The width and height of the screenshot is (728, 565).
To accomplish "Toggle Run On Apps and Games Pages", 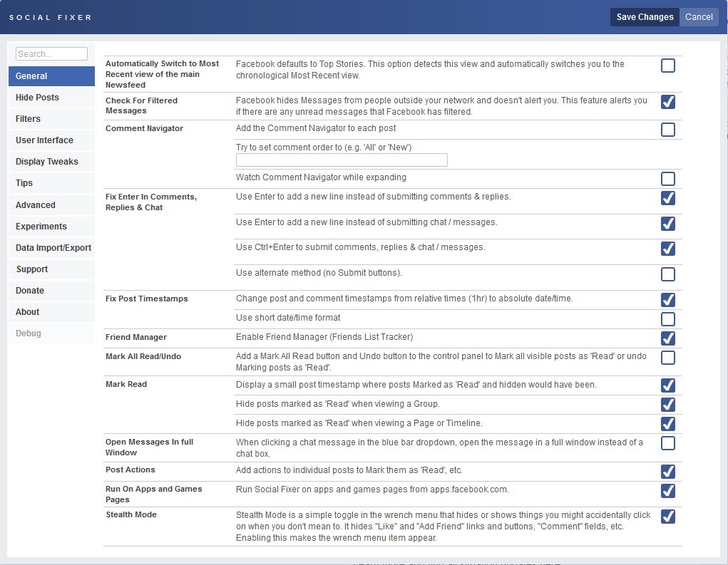I will [667, 490].
